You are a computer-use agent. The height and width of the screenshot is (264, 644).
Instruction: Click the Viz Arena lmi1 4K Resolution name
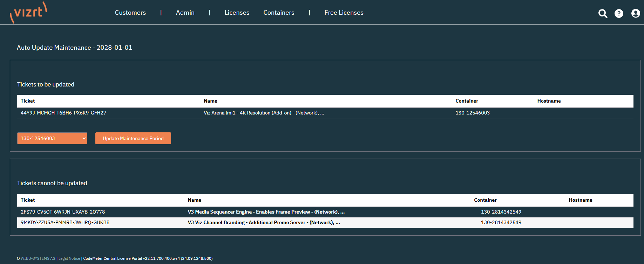click(264, 113)
